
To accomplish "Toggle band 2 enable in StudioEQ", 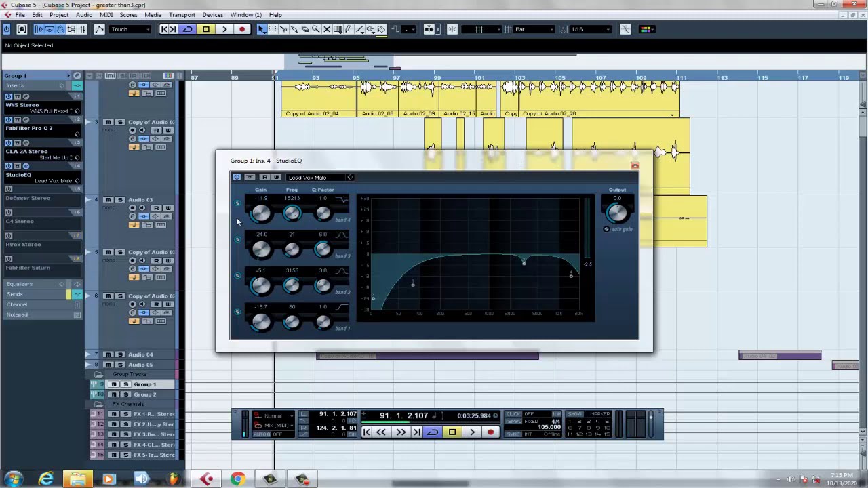I will click(237, 275).
